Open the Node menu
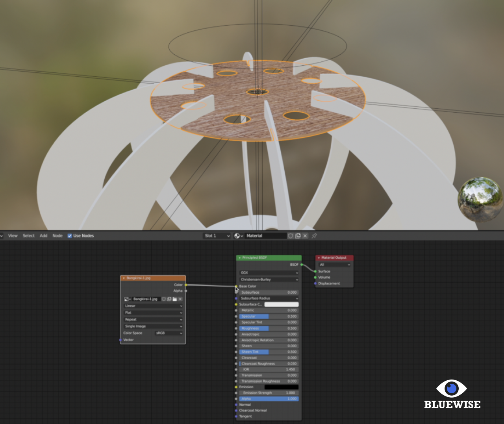504x424 pixels. click(57, 236)
